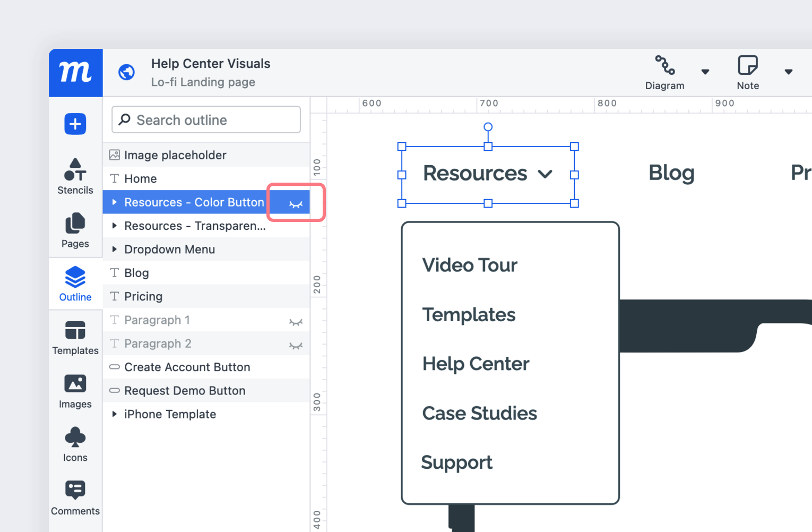Image resolution: width=812 pixels, height=532 pixels.
Task: Expand the Resources - Color Button group
Action: pos(114,202)
